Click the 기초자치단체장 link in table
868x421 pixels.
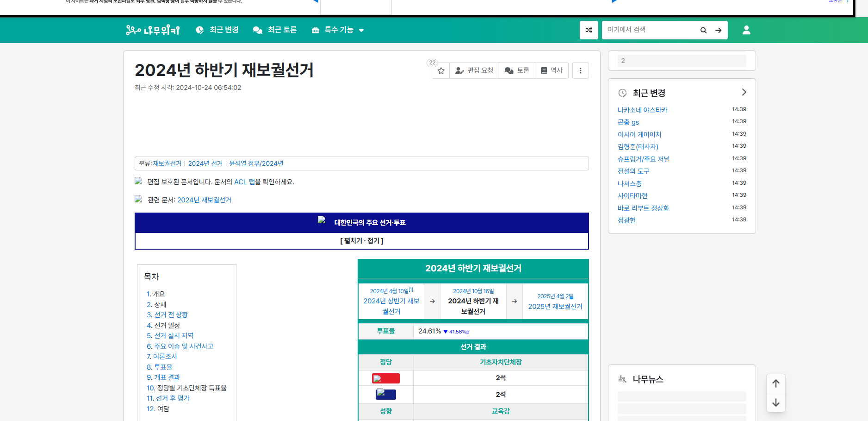501,362
